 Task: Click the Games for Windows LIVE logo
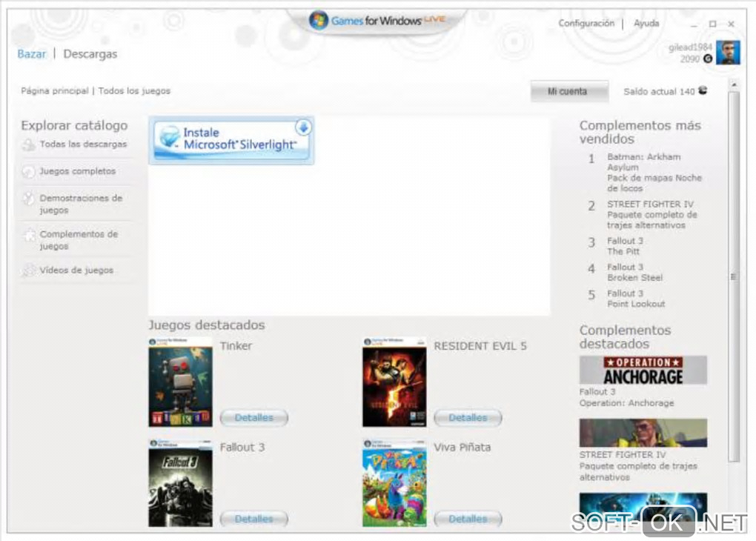[377, 20]
